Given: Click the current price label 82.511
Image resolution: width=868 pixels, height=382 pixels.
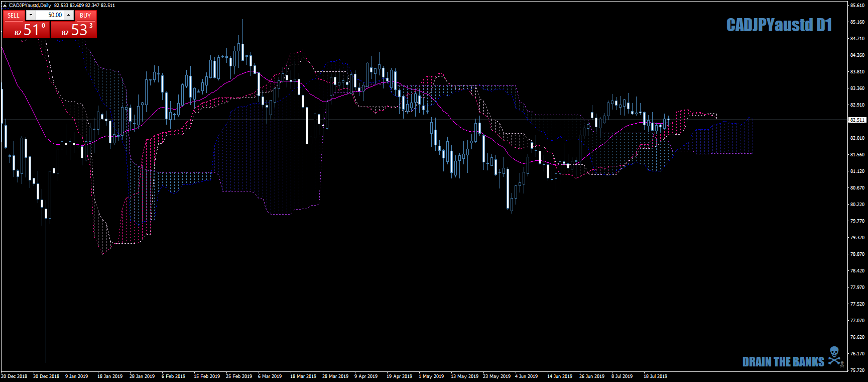Looking at the screenshot, I should [857, 120].
